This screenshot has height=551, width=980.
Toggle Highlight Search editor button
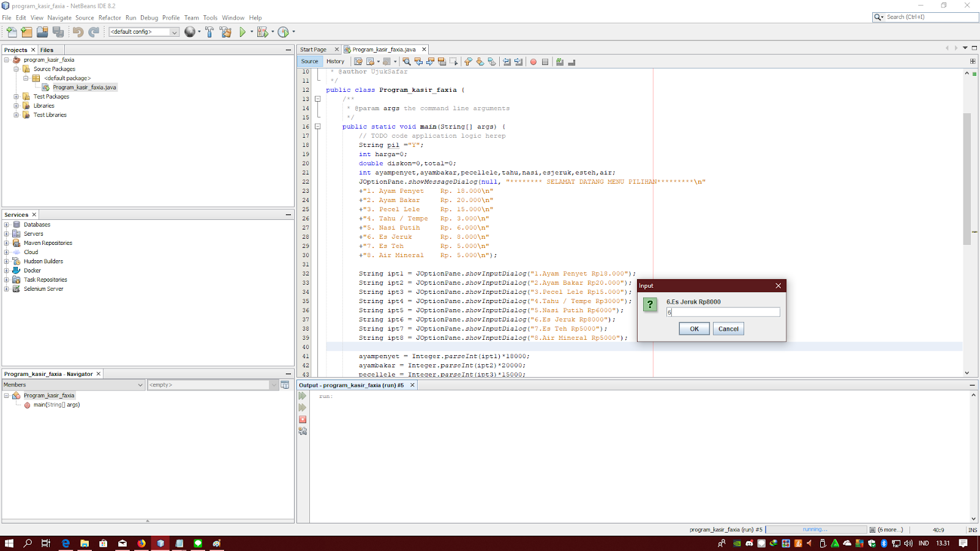click(442, 62)
